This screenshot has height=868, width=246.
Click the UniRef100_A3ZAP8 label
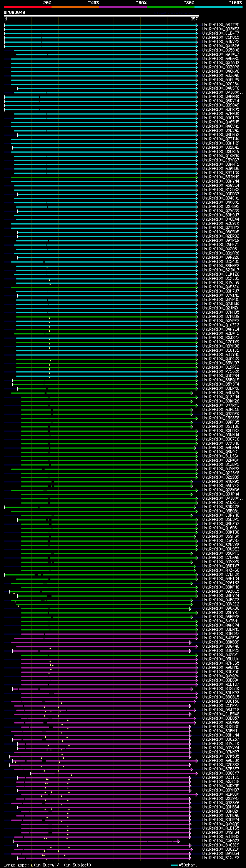(x=221, y=67)
